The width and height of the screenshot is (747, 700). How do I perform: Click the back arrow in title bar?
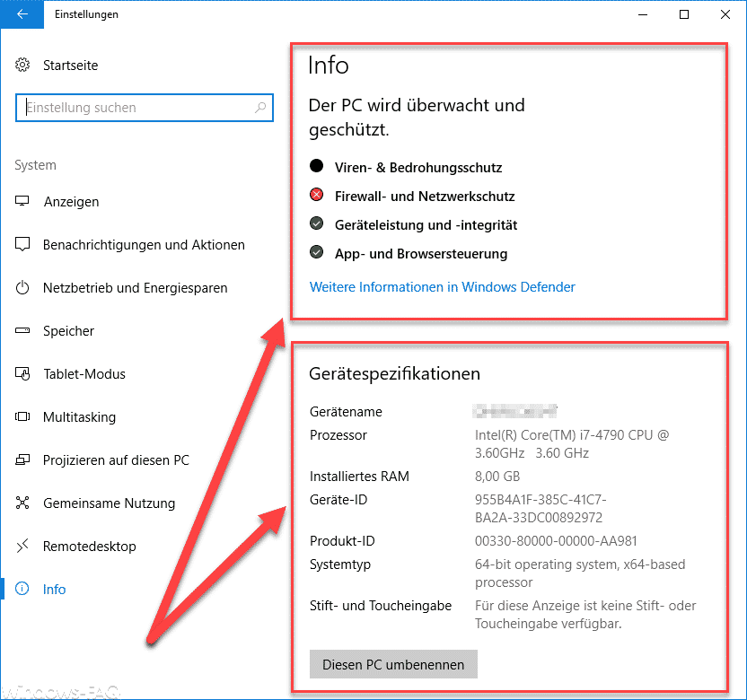tap(22, 14)
